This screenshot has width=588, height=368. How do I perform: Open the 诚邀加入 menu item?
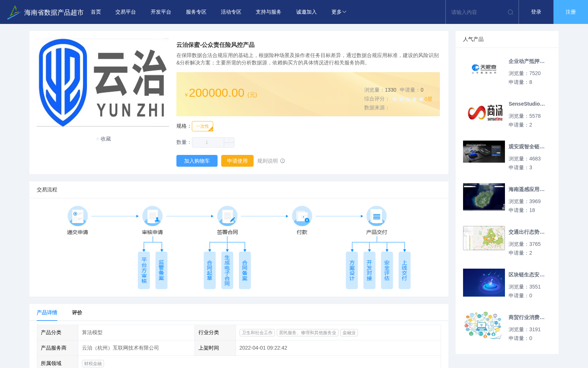coord(306,12)
